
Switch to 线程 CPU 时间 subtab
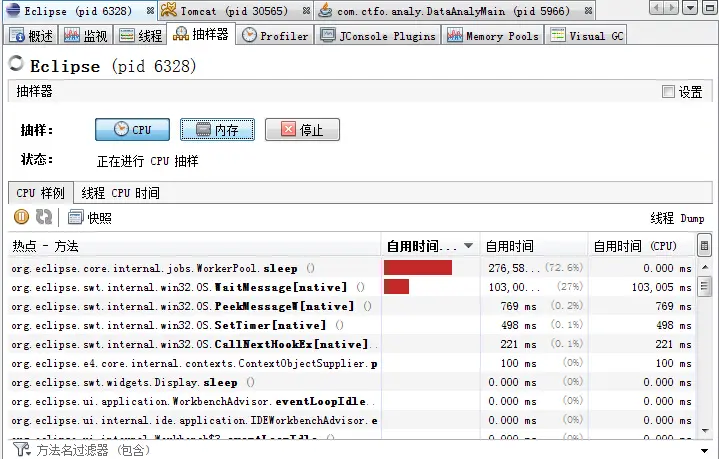click(121, 193)
